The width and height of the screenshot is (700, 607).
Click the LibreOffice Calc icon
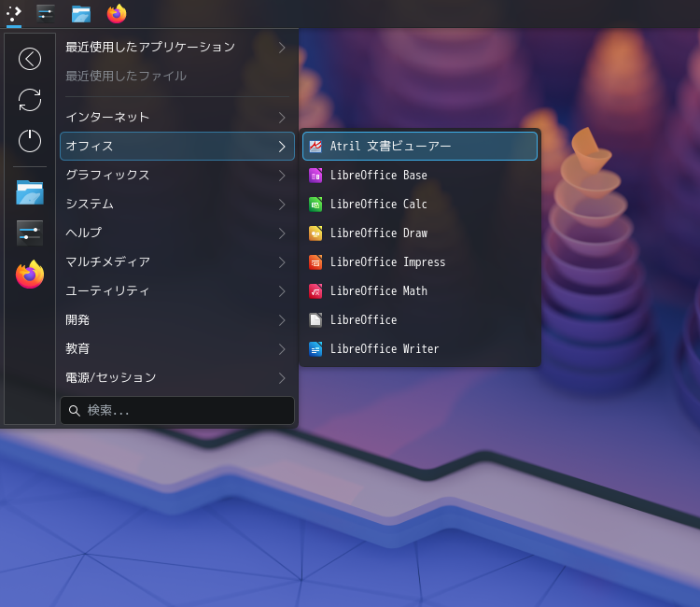315,205
